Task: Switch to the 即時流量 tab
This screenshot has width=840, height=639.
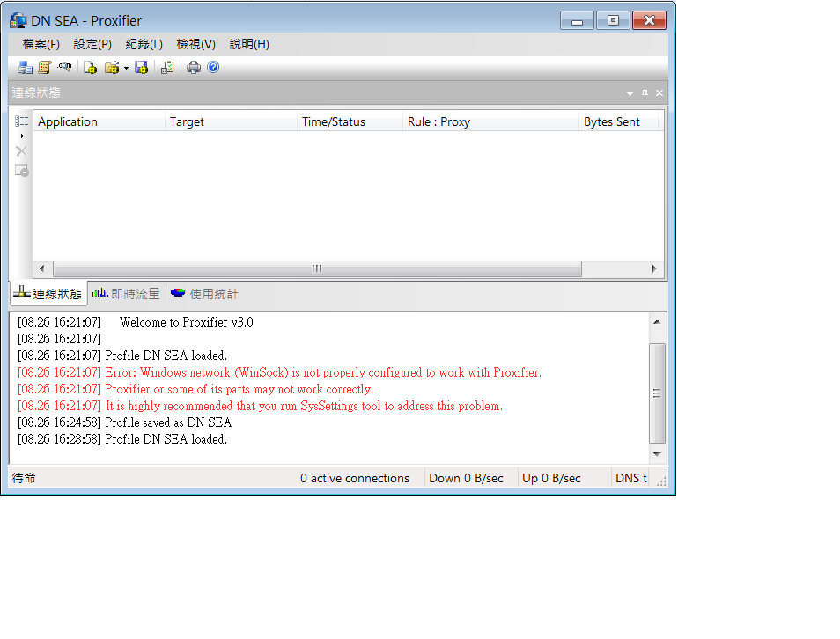Action: tap(127, 293)
